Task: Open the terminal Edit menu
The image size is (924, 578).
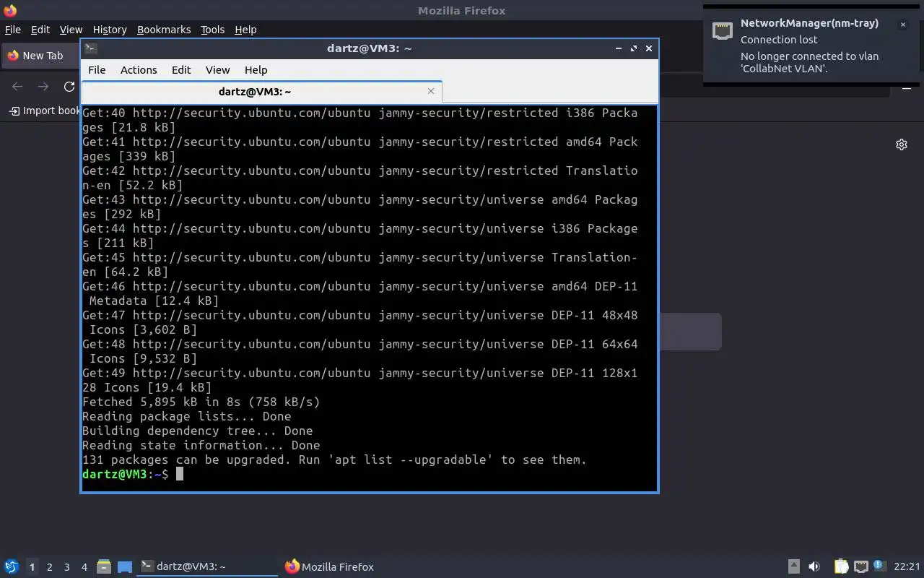Action: point(181,70)
